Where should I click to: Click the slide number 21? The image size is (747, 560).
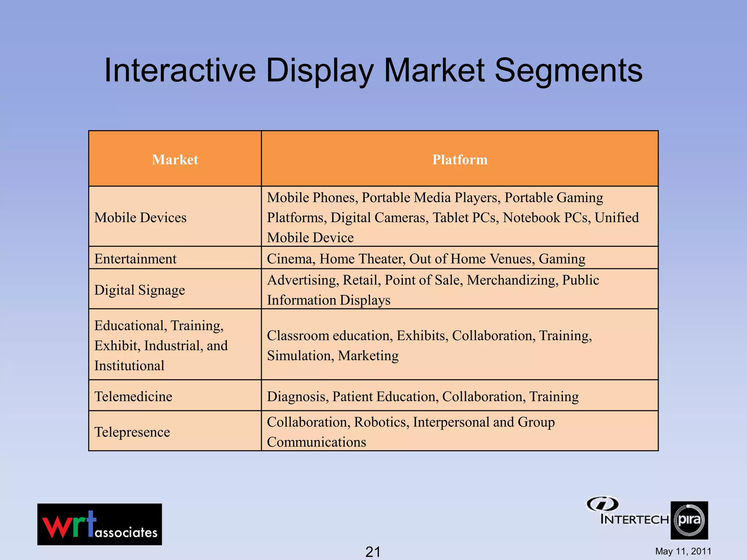tap(373, 552)
